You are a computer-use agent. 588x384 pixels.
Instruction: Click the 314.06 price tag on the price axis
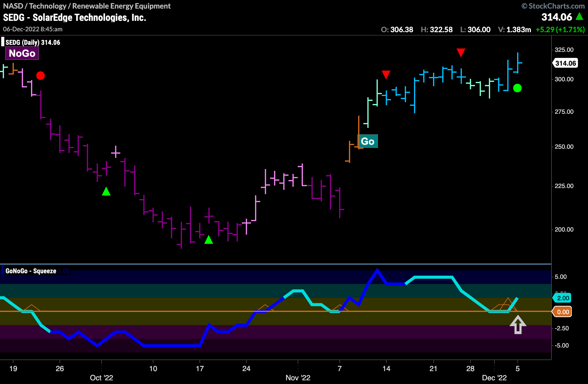pyautogui.click(x=565, y=63)
